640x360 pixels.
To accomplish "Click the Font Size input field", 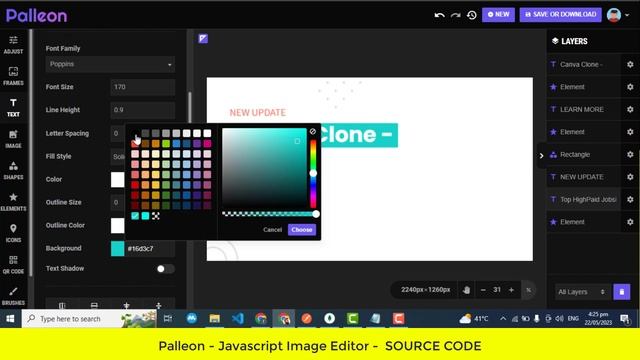I will pos(142,87).
